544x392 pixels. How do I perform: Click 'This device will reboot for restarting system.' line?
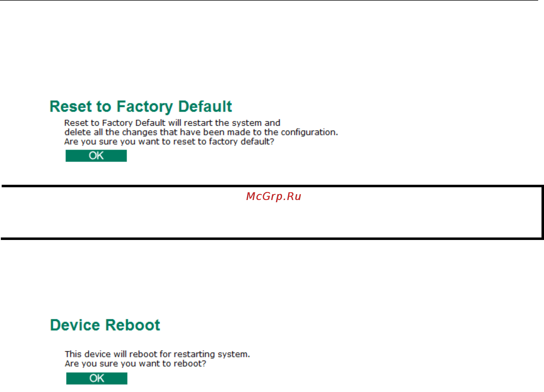point(157,354)
